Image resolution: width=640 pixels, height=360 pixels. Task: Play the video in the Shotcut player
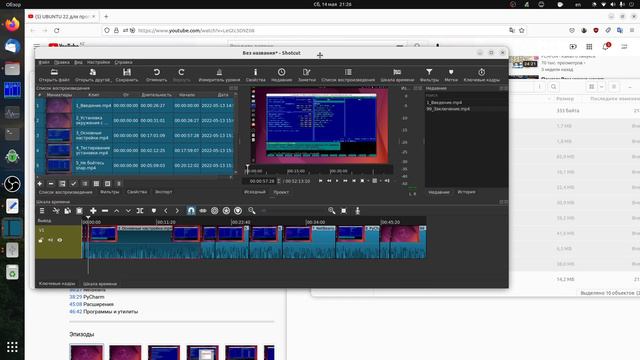tap(337, 181)
